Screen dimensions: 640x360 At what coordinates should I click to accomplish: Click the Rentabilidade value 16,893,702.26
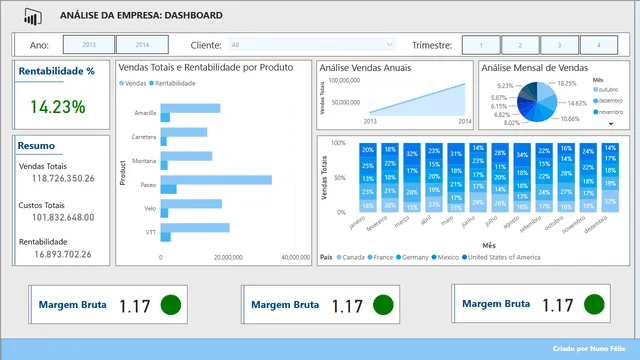[x=63, y=254]
